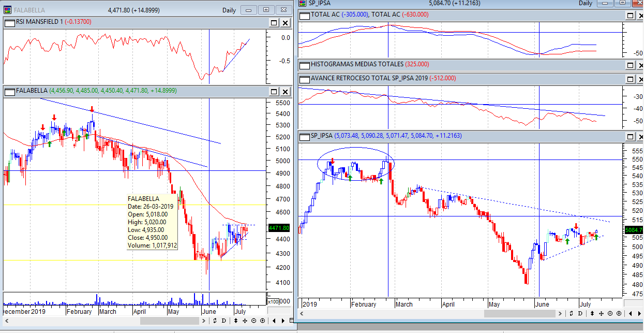Maximize the FALABELLA price pane
The width and height of the screenshot is (644, 333).
click(274, 92)
